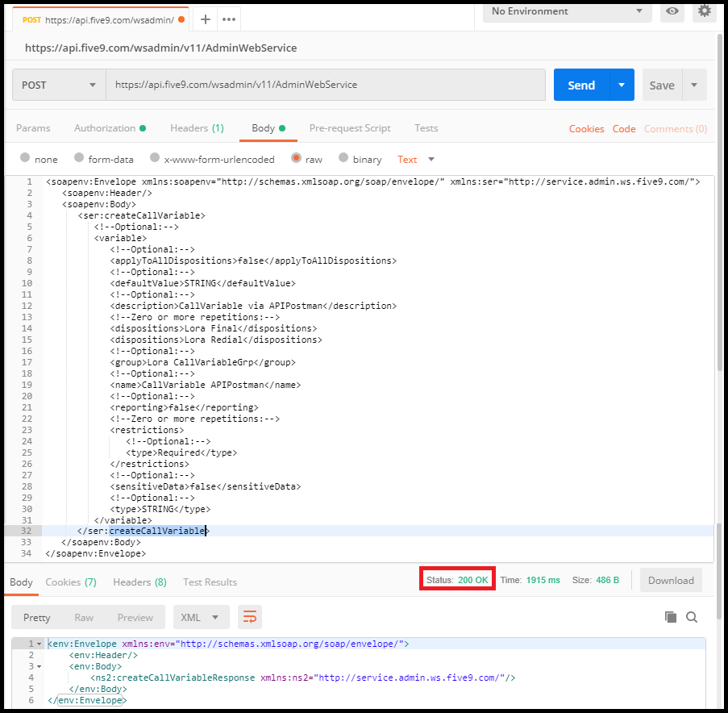Copy response body to clipboard icon

[x=671, y=617]
